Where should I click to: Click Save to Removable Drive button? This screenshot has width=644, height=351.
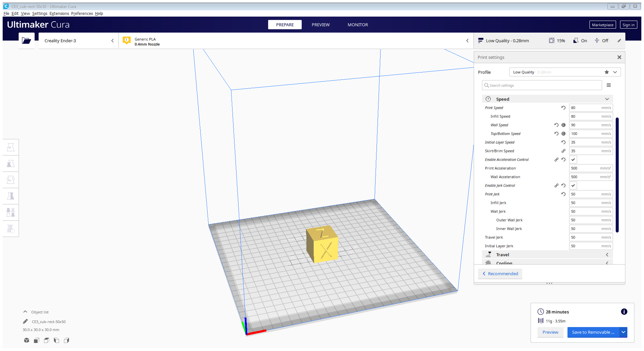593,332
